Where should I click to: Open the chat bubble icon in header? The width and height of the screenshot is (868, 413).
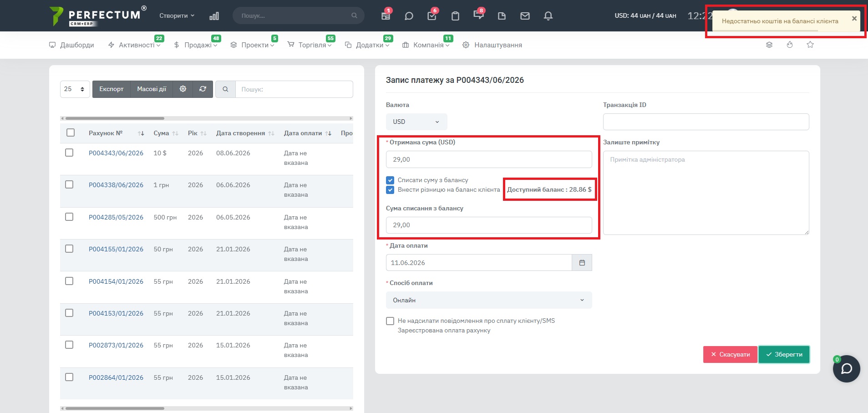point(409,16)
